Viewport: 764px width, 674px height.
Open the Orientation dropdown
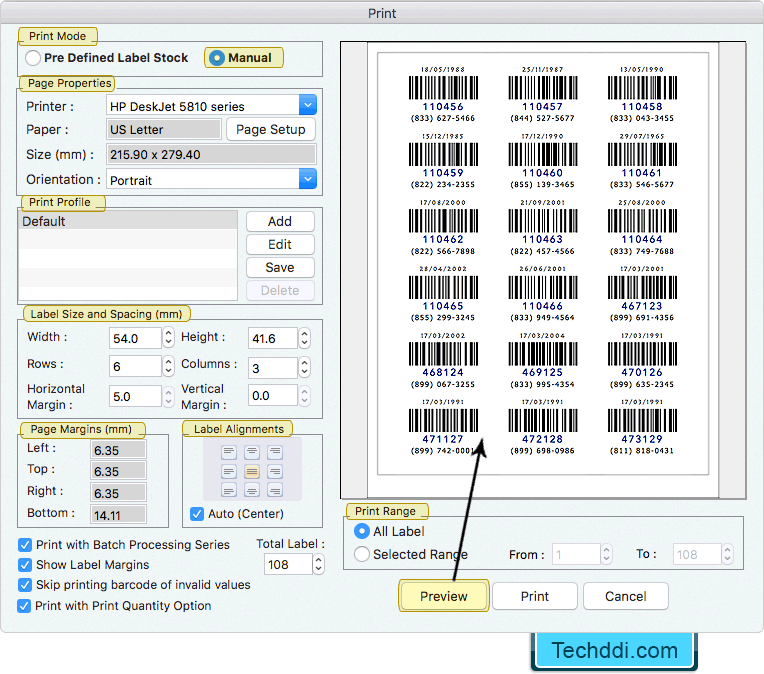tap(307, 179)
